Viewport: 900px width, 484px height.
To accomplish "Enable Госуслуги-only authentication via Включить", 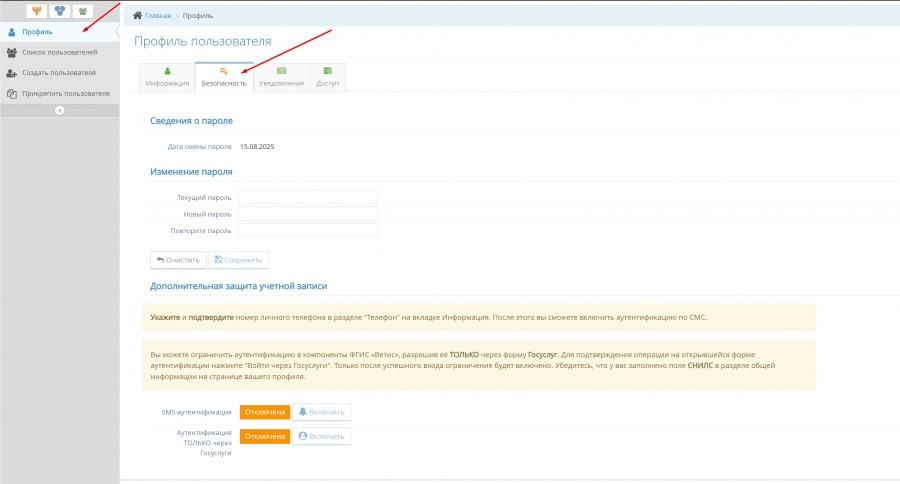I will point(321,436).
